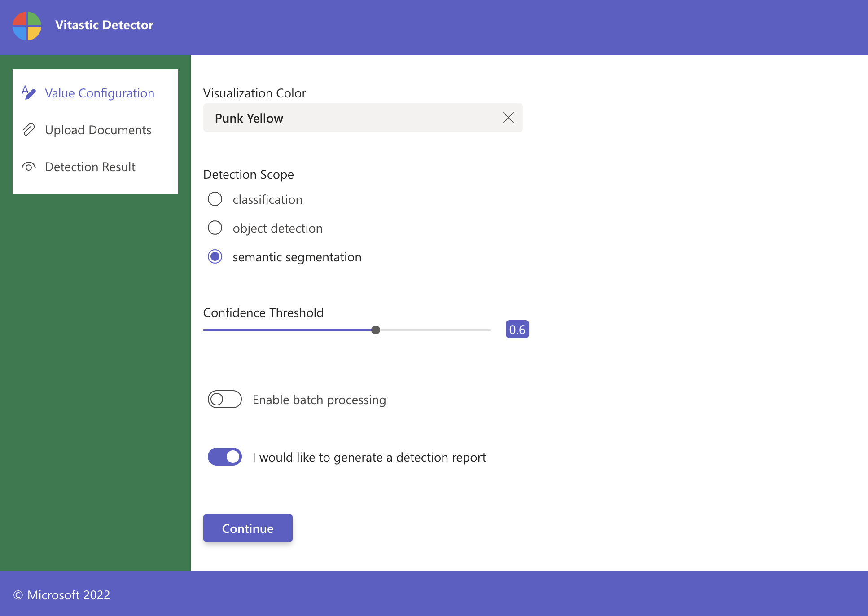Select semantic segmentation radio button
Image resolution: width=868 pixels, height=616 pixels.
[x=215, y=256]
